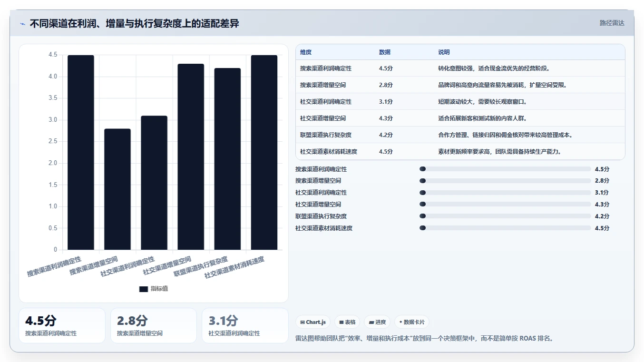Click the footer note about ROAS 排名
This screenshot has height=362, width=644.
424,338
